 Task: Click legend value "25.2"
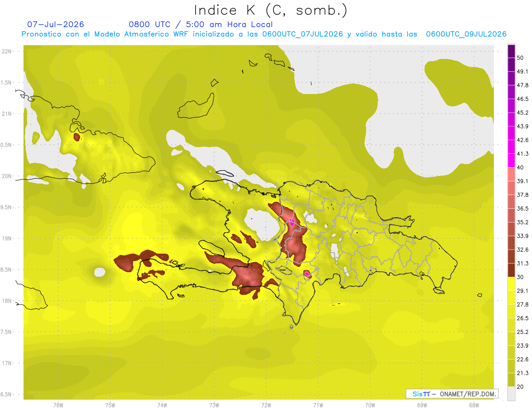[x=523, y=332]
